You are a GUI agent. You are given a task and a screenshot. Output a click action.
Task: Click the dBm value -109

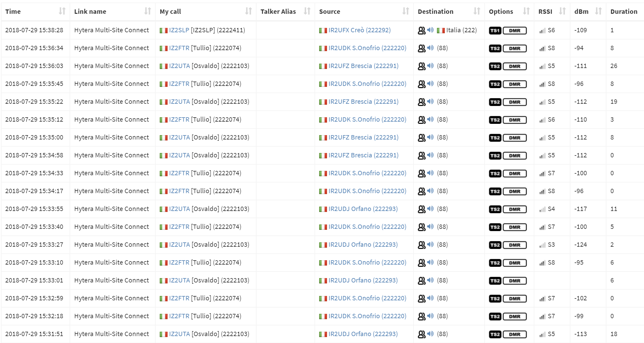point(580,30)
